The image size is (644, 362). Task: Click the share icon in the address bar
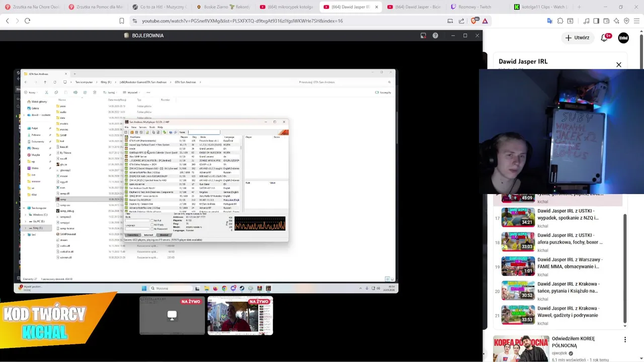[x=461, y=21]
